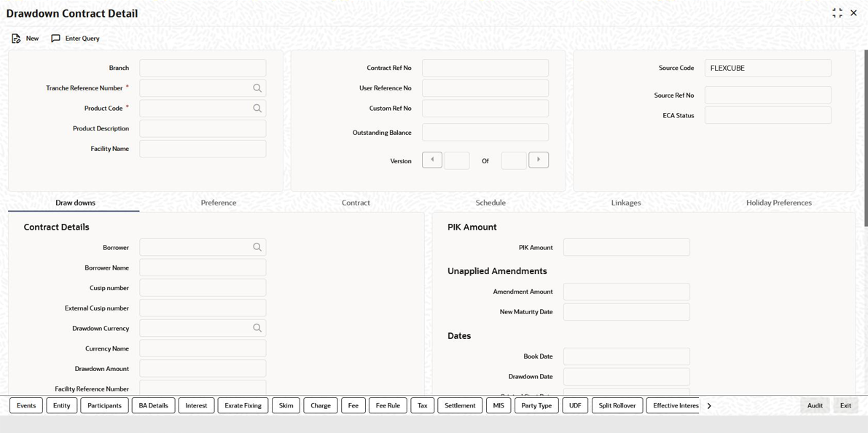Open the Drawdown Currency lookup
Screen dimensions: 868x433
pos(257,327)
